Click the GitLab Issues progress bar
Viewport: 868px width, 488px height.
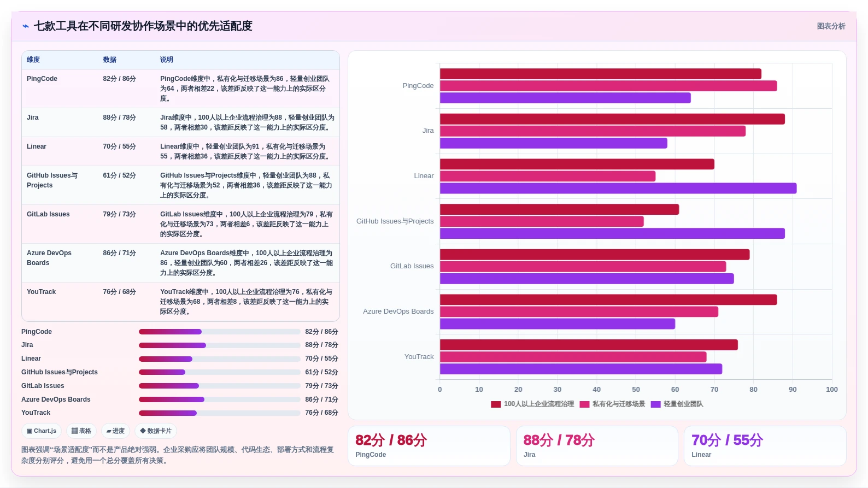[x=219, y=386]
